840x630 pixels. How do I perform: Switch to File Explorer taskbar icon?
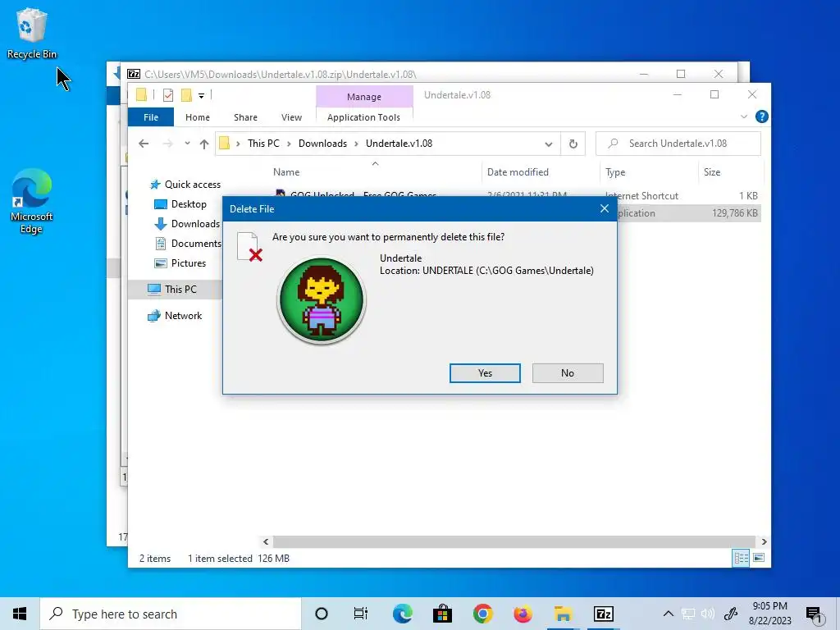(x=563, y=614)
